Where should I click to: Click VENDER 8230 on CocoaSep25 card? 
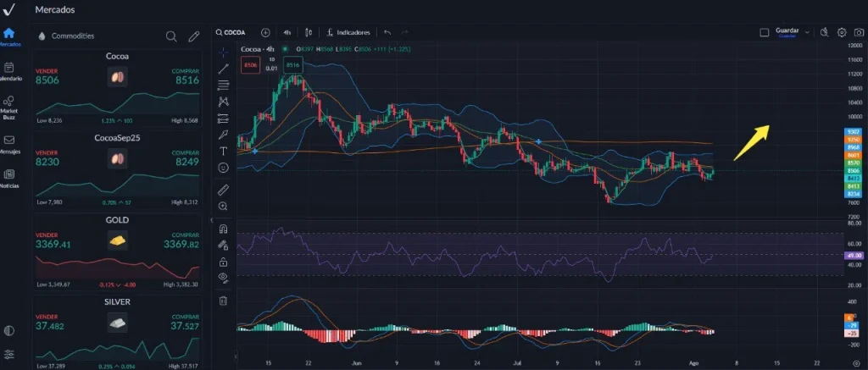click(x=47, y=158)
